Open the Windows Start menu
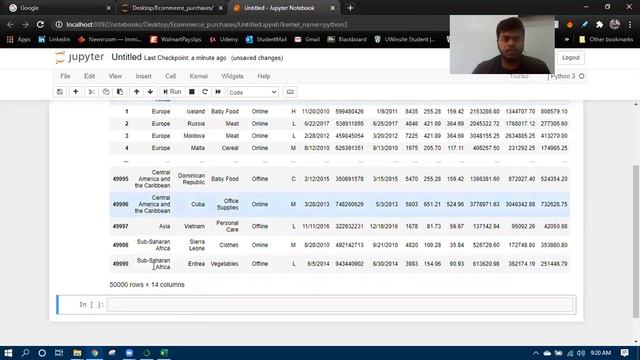 point(8,353)
